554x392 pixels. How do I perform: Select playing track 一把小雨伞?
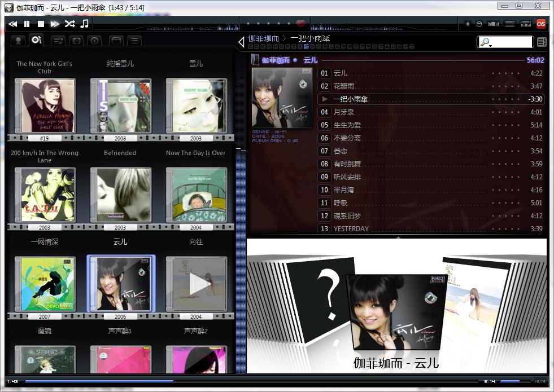pyautogui.click(x=430, y=99)
